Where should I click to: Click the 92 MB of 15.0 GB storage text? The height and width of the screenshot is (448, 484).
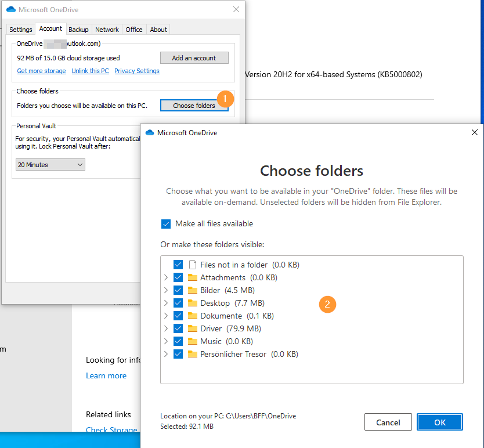click(x=68, y=57)
